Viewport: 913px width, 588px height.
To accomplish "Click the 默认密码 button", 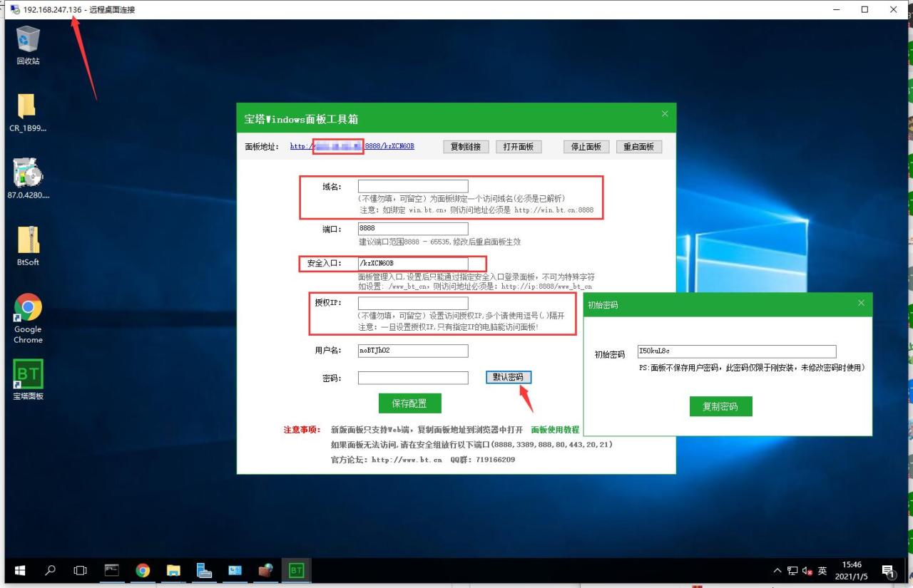I will click(509, 377).
